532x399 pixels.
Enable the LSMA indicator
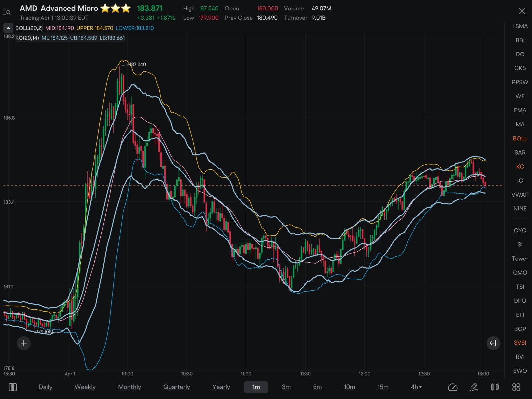[520, 26]
